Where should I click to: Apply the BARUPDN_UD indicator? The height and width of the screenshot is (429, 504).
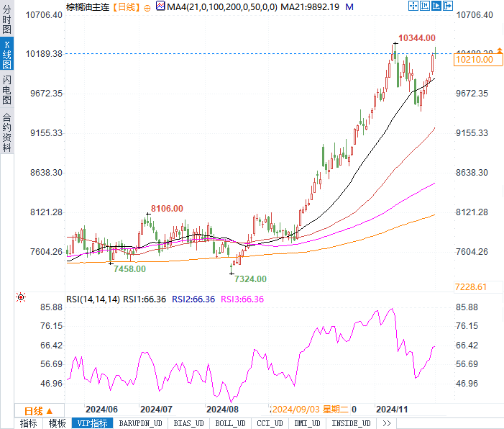pos(141,423)
